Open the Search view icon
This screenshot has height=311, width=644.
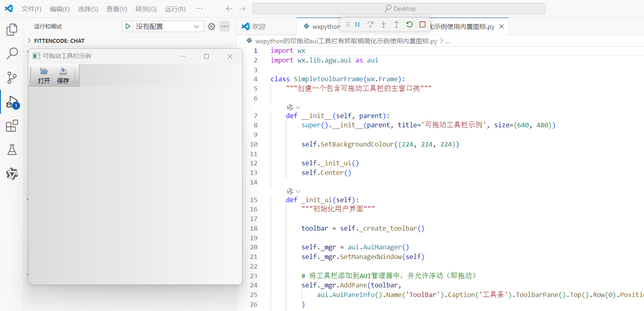click(12, 53)
